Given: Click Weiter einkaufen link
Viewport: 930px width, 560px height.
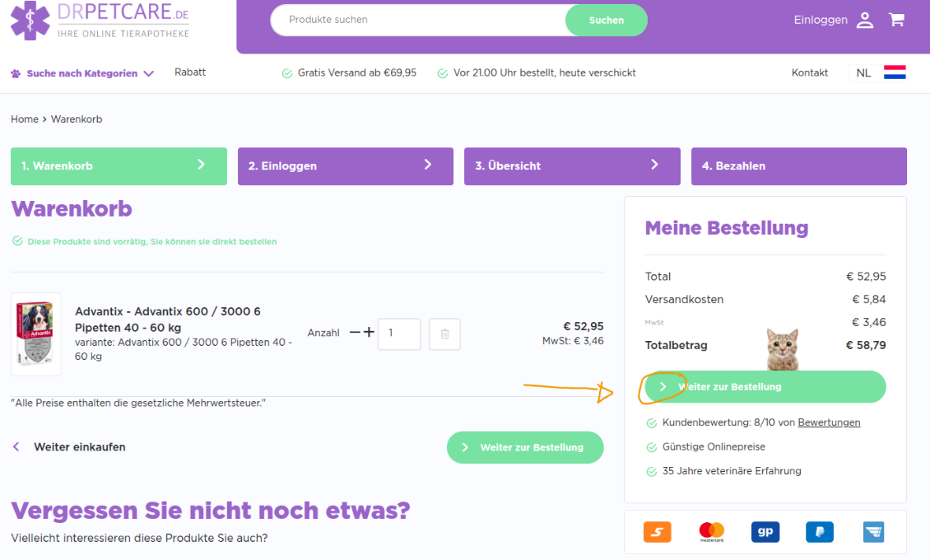Looking at the screenshot, I should click(80, 447).
